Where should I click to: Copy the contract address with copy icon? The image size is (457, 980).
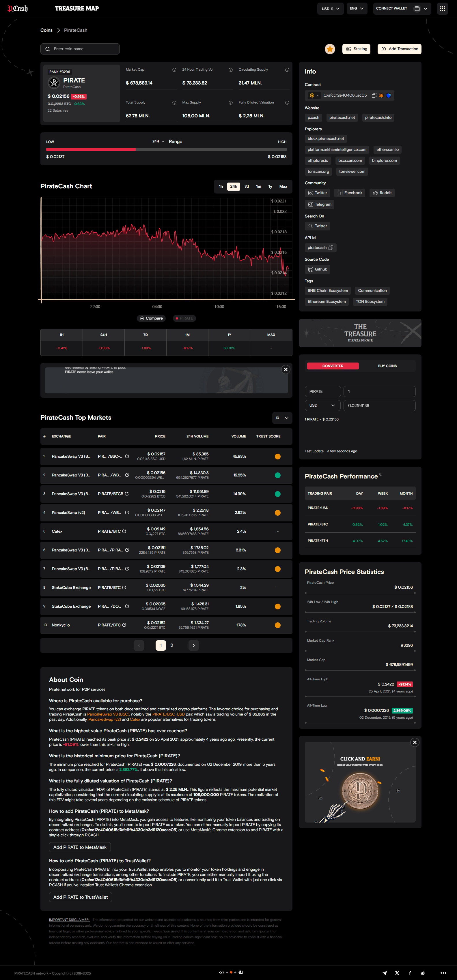click(374, 95)
